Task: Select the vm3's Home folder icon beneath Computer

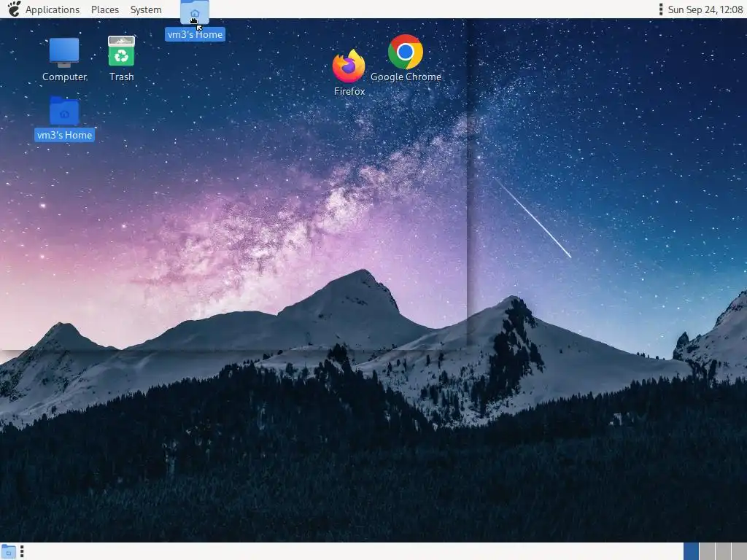Action: [64, 111]
